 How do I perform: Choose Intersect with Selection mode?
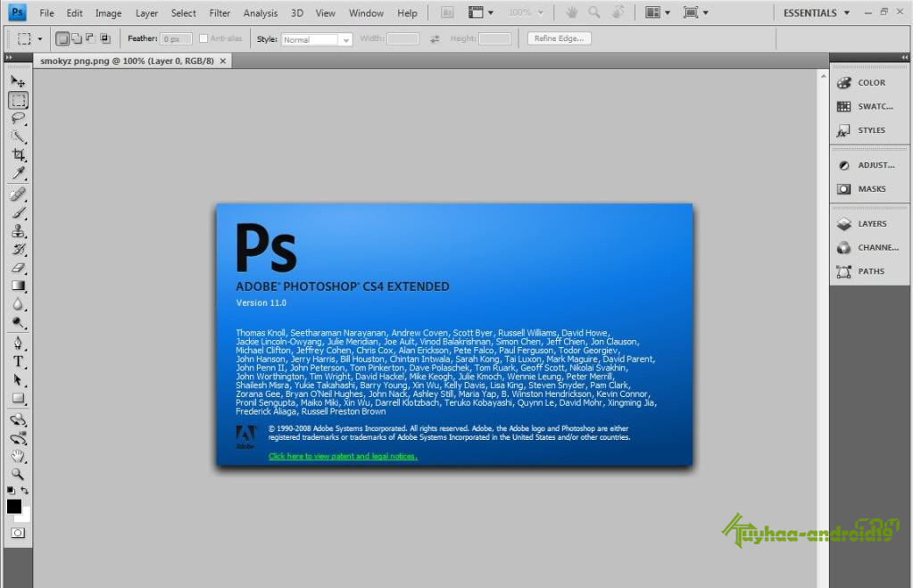[x=104, y=39]
